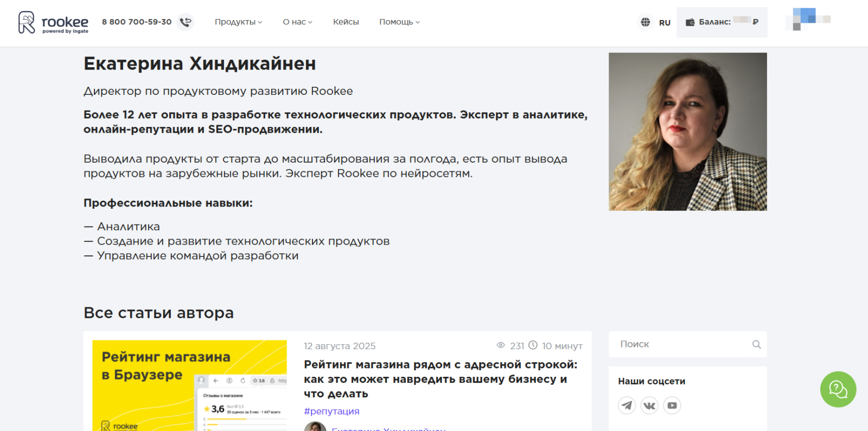Click the skill Управление командой разработки
The height and width of the screenshot is (431, 868).
click(x=191, y=256)
